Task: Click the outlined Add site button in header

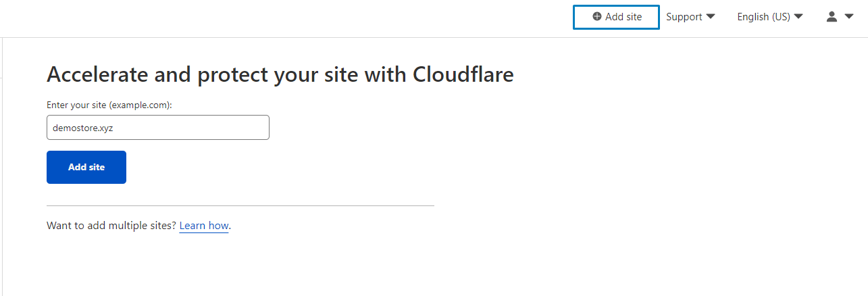Action: pos(616,17)
